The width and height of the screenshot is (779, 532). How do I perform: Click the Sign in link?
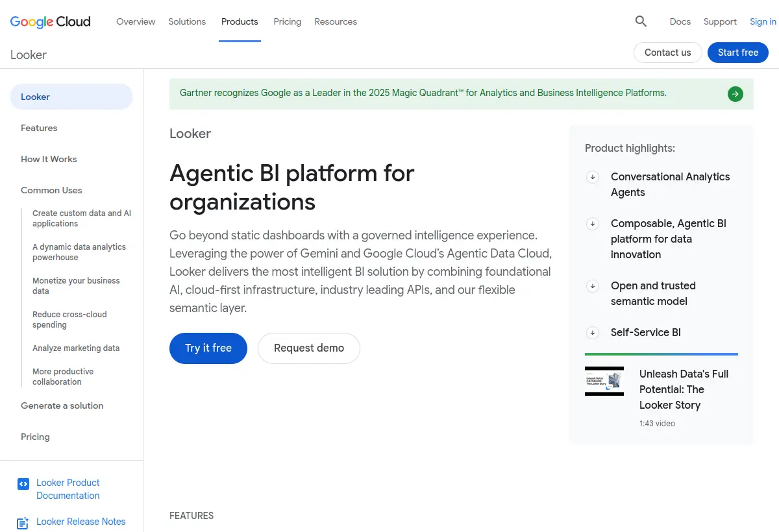click(x=763, y=21)
